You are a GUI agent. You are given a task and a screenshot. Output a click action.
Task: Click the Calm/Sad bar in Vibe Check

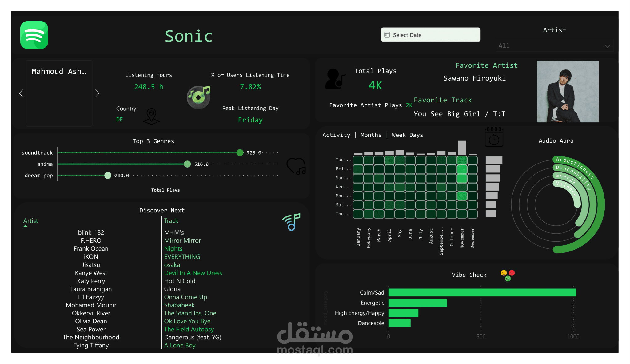click(482, 292)
